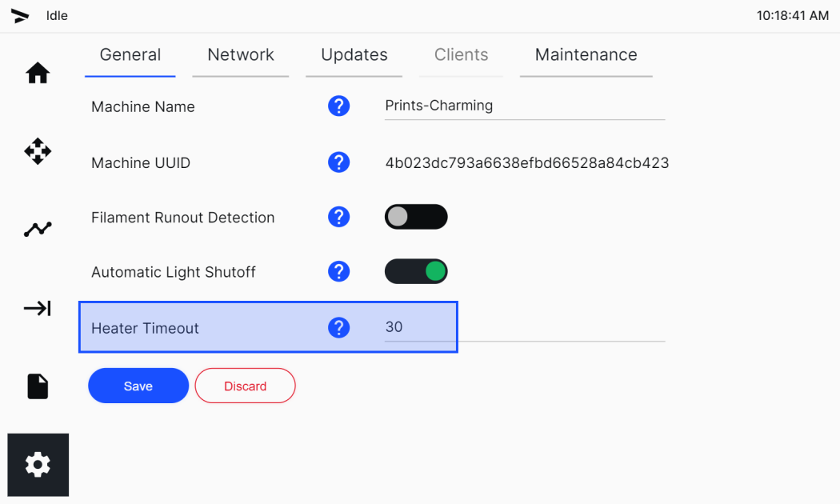Open the temperature graph icon
The height and width of the screenshot is (504, 840).
pos(38,230)
